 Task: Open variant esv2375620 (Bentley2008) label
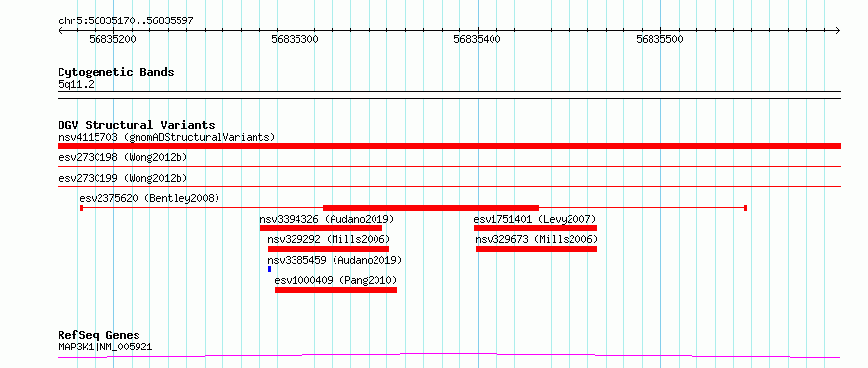(x=149, y=198)
